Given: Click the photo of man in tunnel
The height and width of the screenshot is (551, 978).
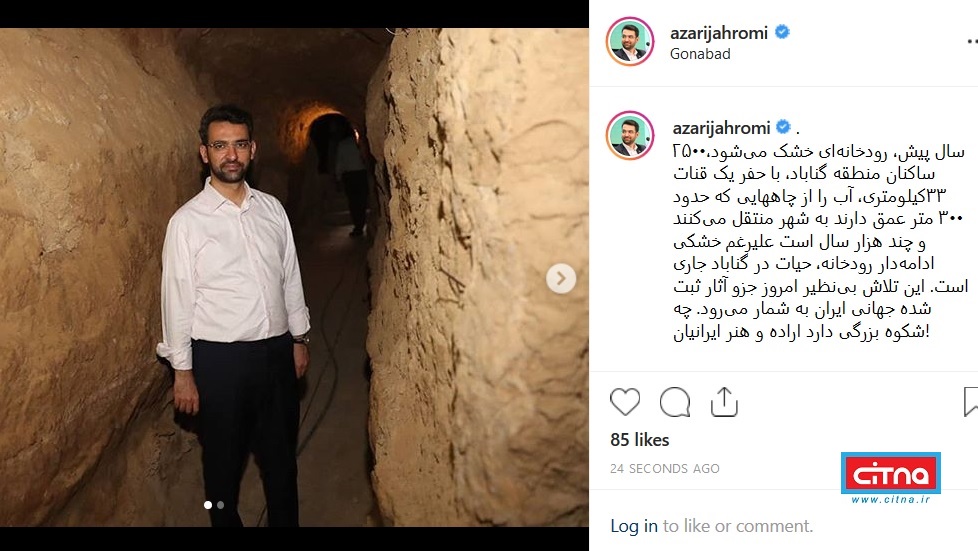Looking at the screenshot, I should [x=294, y=277].
